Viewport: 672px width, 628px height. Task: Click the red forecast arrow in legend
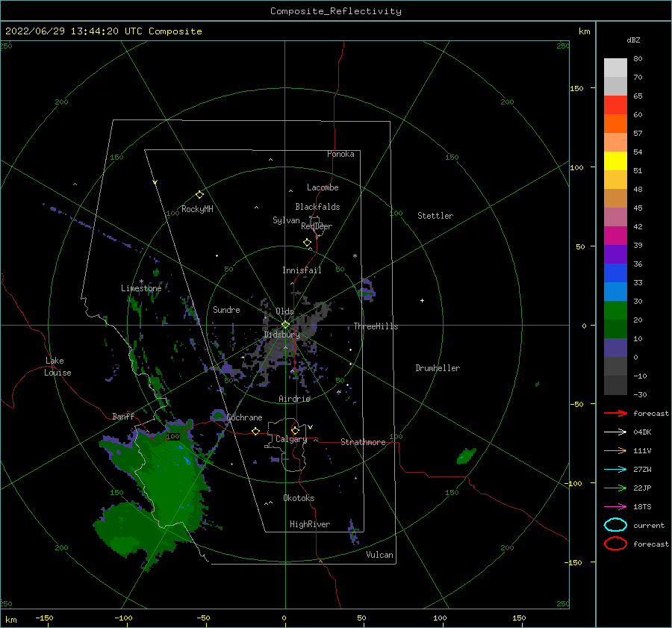point(615,413)
